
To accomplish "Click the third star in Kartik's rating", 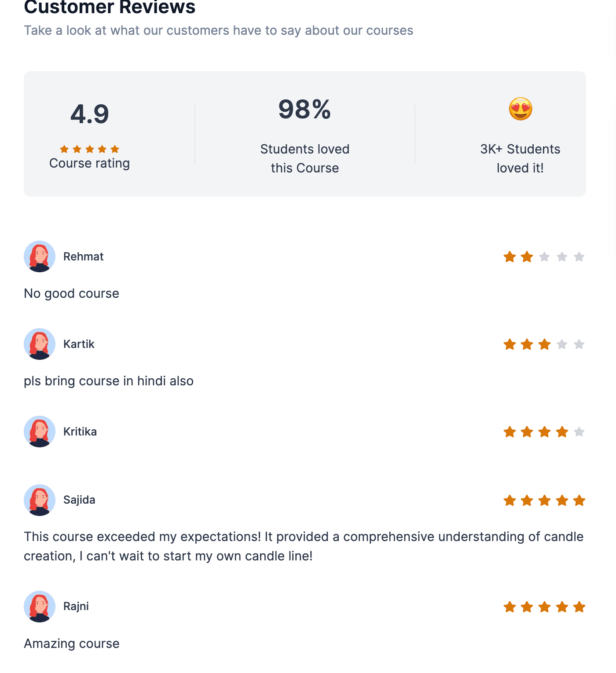I will (x=544, y=344).
